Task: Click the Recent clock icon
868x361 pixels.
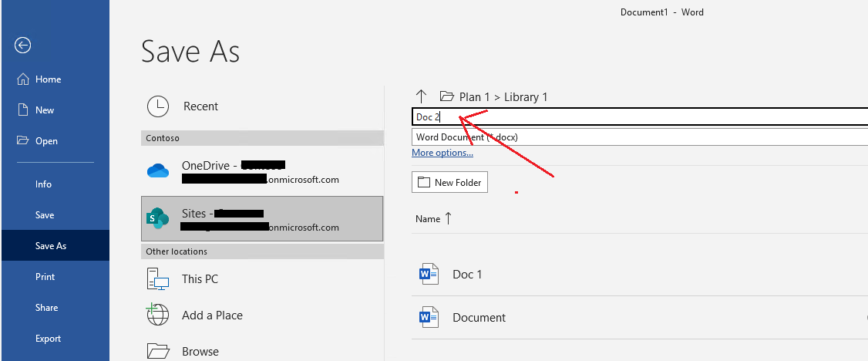Action: tap(158, 106)
